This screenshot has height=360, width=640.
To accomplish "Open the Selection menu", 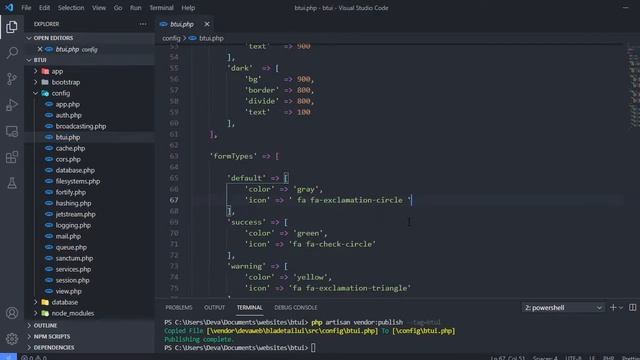I will point(71,8).
